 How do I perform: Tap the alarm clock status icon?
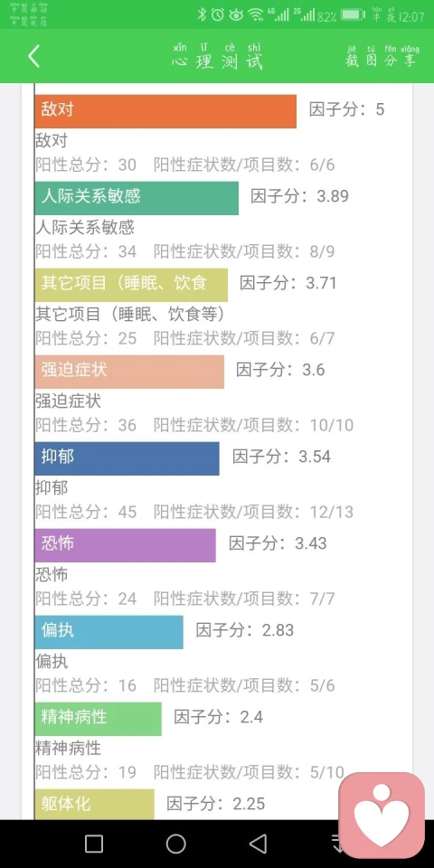(218, 15)
